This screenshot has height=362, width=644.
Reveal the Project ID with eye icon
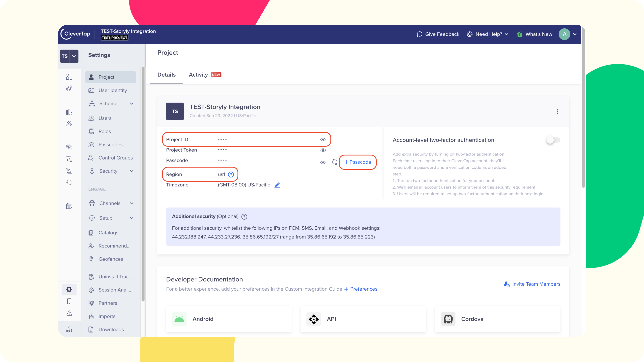(323, 140)
